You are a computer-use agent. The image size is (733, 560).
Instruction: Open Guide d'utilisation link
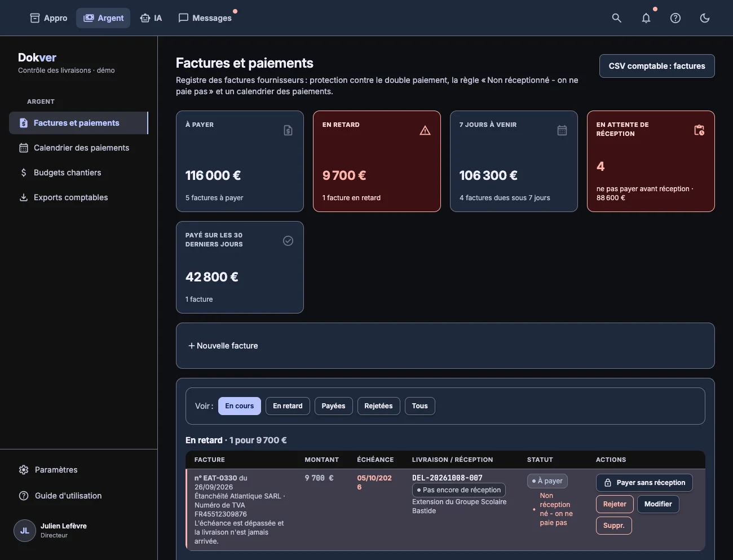tap(78, 496)
